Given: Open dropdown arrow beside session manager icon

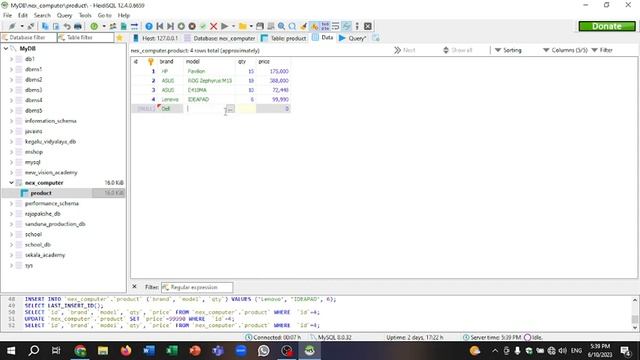Looking at the screenshot, I should (x=22, y=26).
